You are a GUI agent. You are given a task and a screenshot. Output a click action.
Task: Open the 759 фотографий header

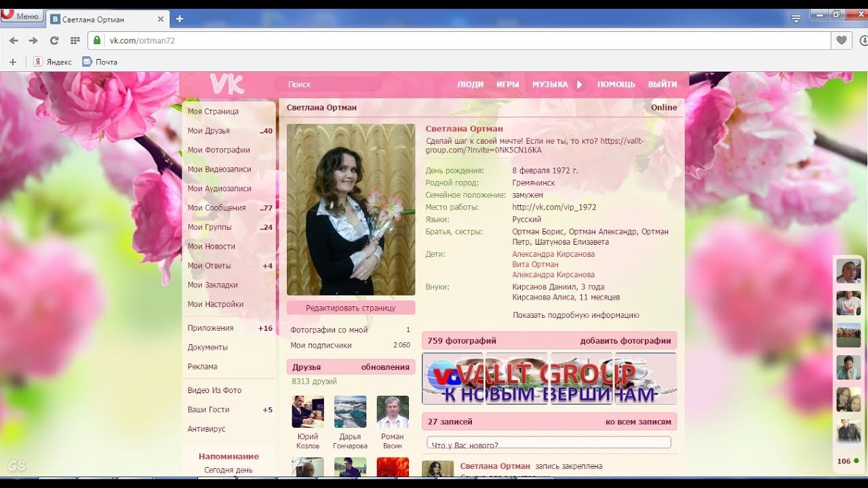point(462,341)
